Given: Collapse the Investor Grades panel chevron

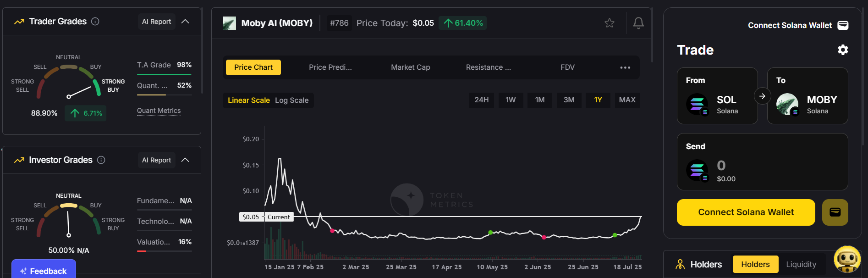Looking at the screenshot, I should [185, 160].
